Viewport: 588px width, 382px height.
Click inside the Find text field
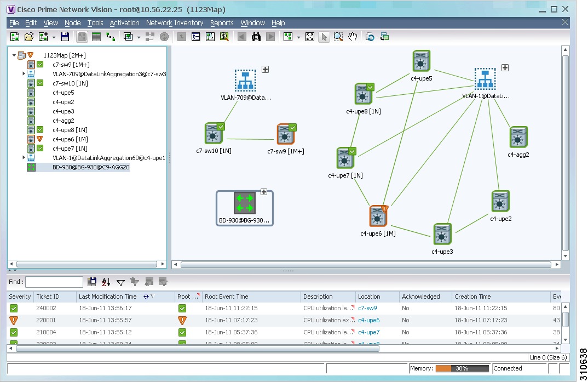tap(54, 282)
